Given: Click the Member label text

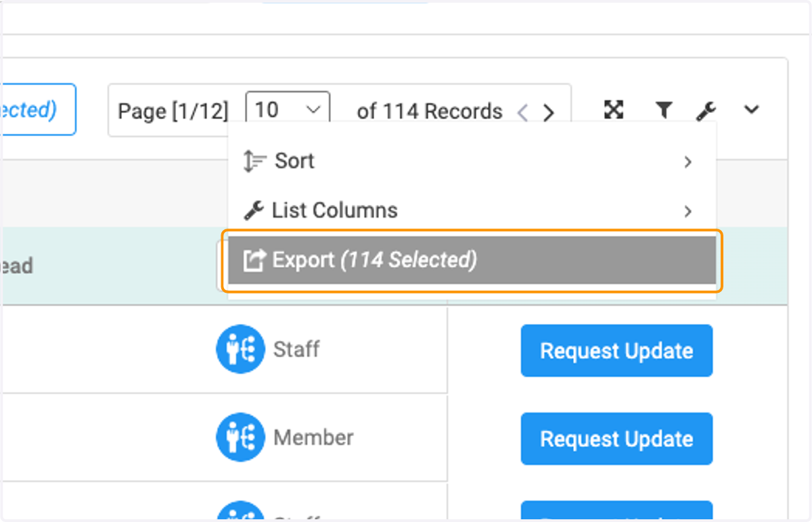Looking at the screenshot, I should [x=313, y=437].
